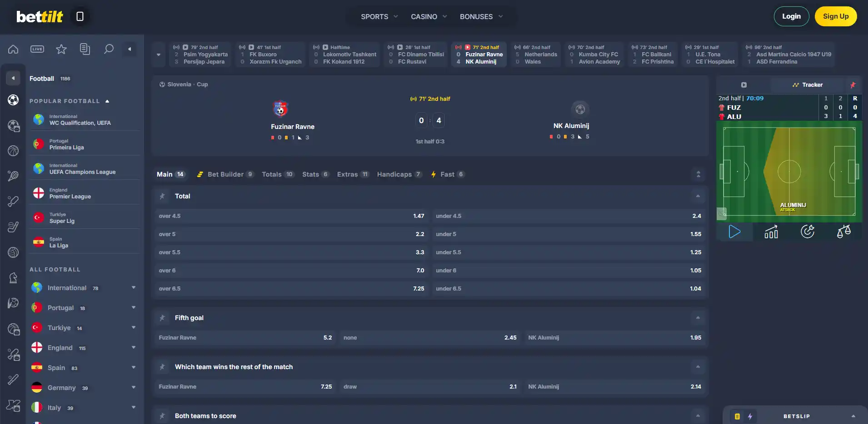Open the SPORTS menu

coord(379,16)
